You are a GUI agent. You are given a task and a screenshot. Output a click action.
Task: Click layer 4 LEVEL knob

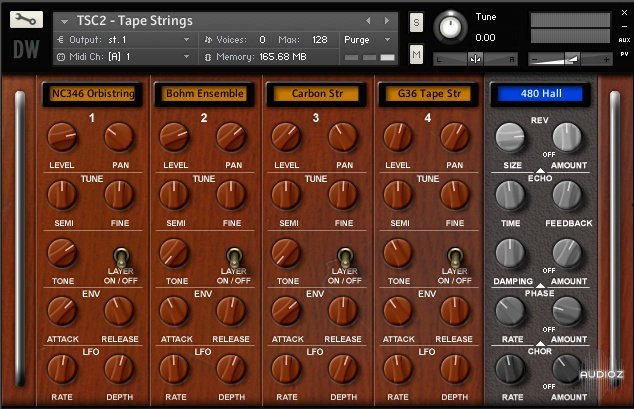pyautogui.click(x=398, y=137)
